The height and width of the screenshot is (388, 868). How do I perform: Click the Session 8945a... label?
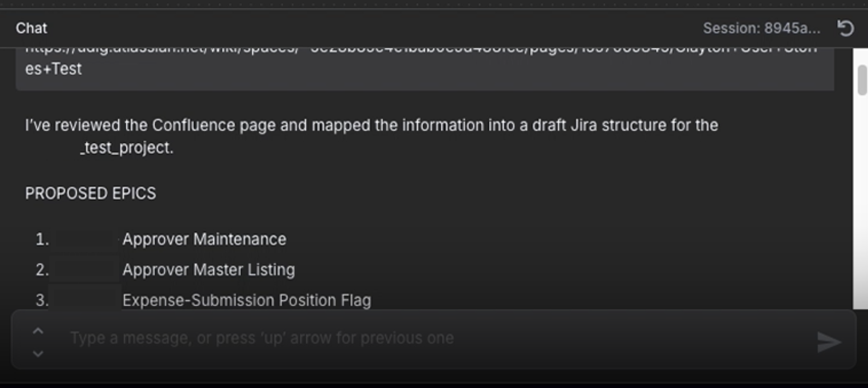(x=761, y=28)
